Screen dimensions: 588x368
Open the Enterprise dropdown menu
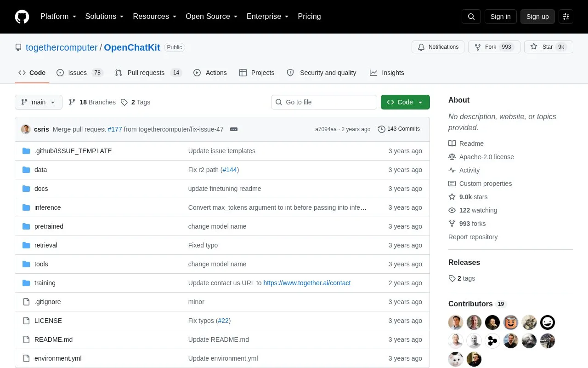click(267, 17)
